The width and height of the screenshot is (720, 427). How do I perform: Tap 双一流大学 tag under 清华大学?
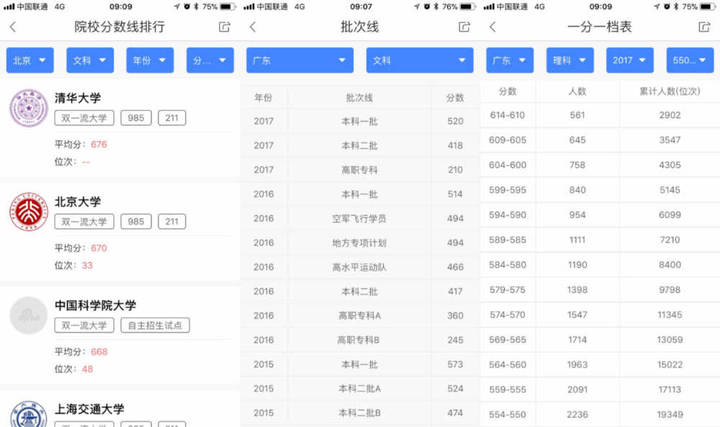pyautogui.click(x=84, y=118)
